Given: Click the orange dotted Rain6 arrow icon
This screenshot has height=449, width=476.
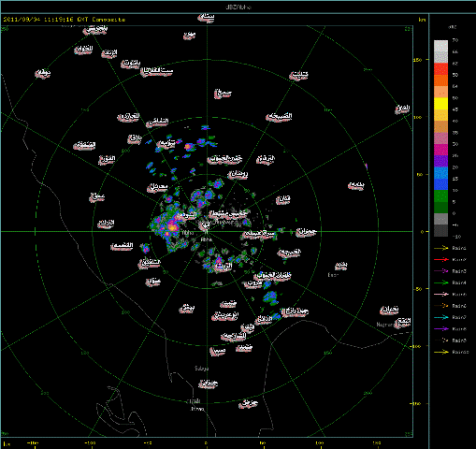Looking at the screenshot, I should (x=441, y=306).
